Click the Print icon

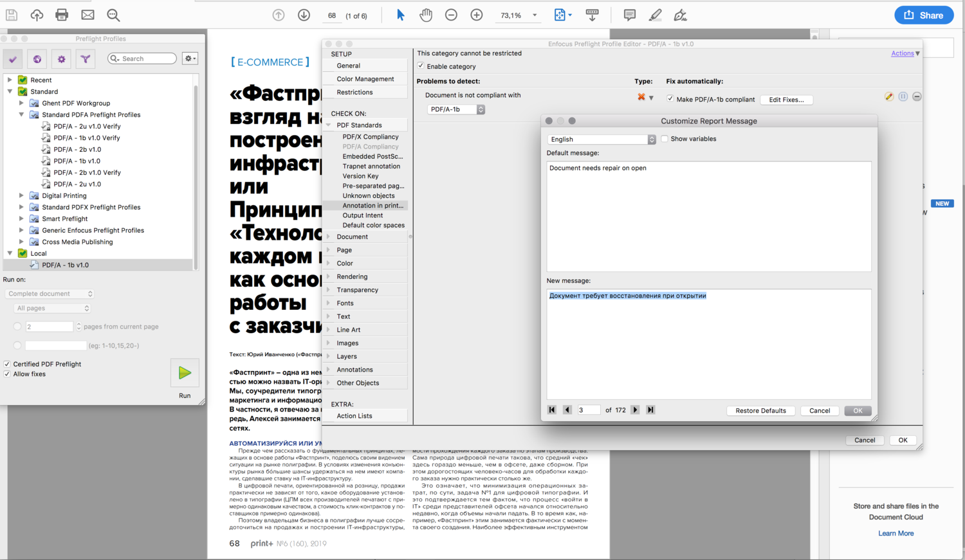pyautogui.click(x=62, y=15)
